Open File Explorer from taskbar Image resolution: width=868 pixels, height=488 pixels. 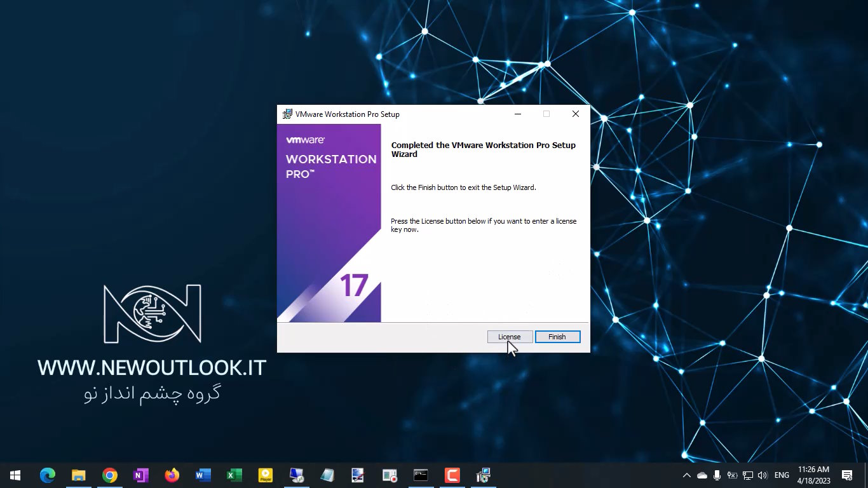pos(79,475)
